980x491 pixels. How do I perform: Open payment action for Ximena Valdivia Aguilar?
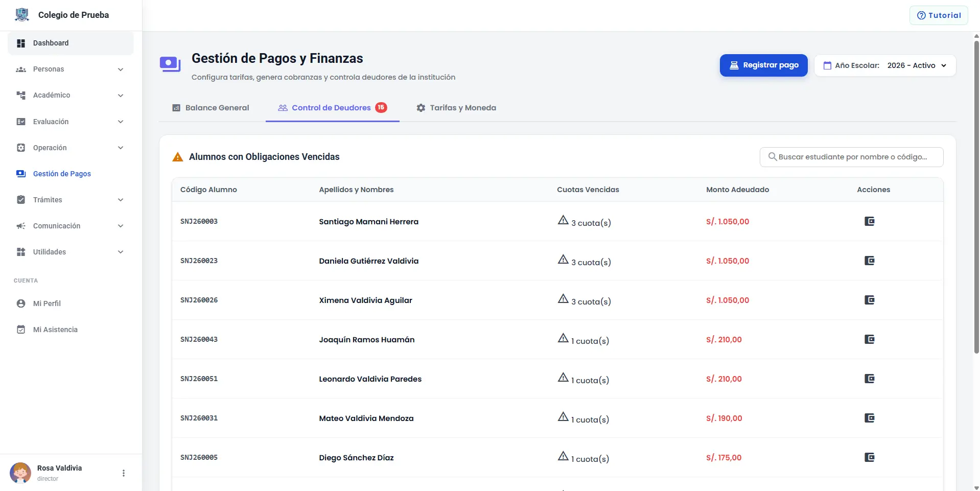click(x=869, y=300)
